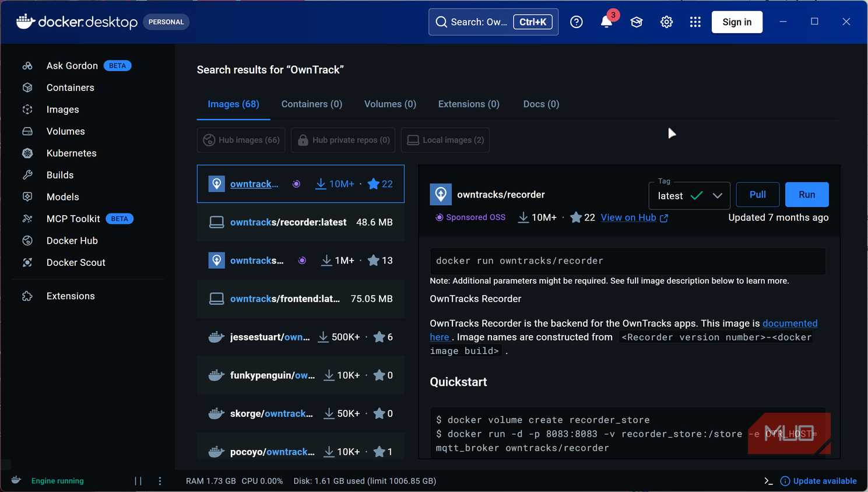Open Settings via the gear icon
The image size is (868, 492).
(666, 22)
